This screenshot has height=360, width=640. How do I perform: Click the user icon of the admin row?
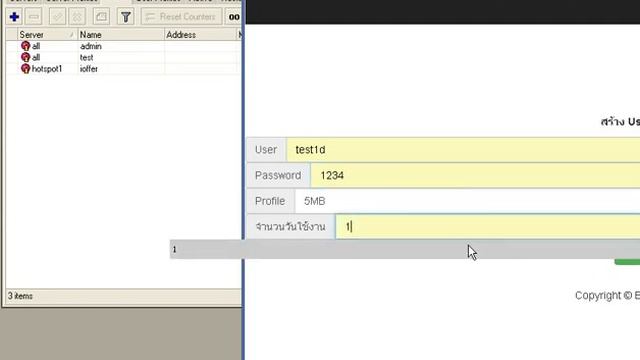25,46
